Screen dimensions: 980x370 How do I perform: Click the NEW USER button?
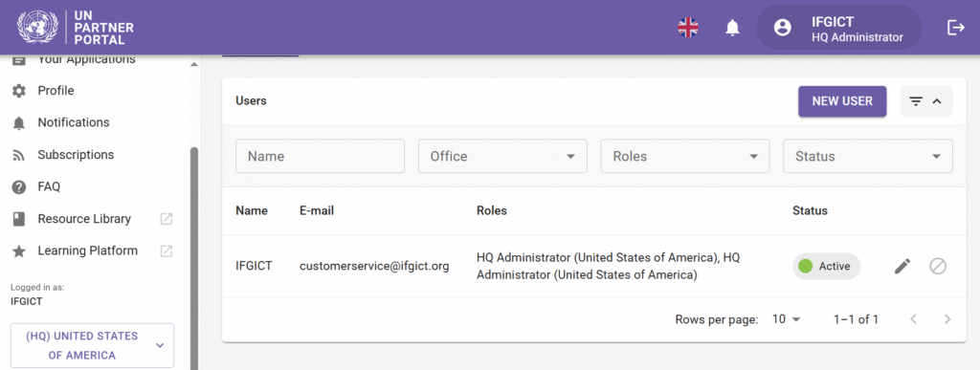tap(842, 101)
